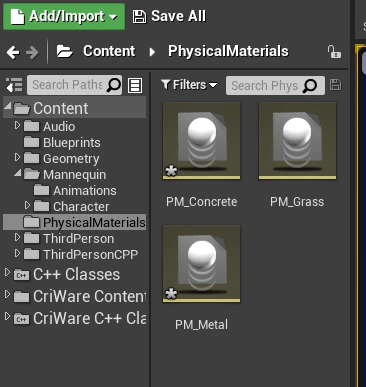Collapse the Content root folder
The height and width of the screenshot is (387, 366).
point(8,106)
